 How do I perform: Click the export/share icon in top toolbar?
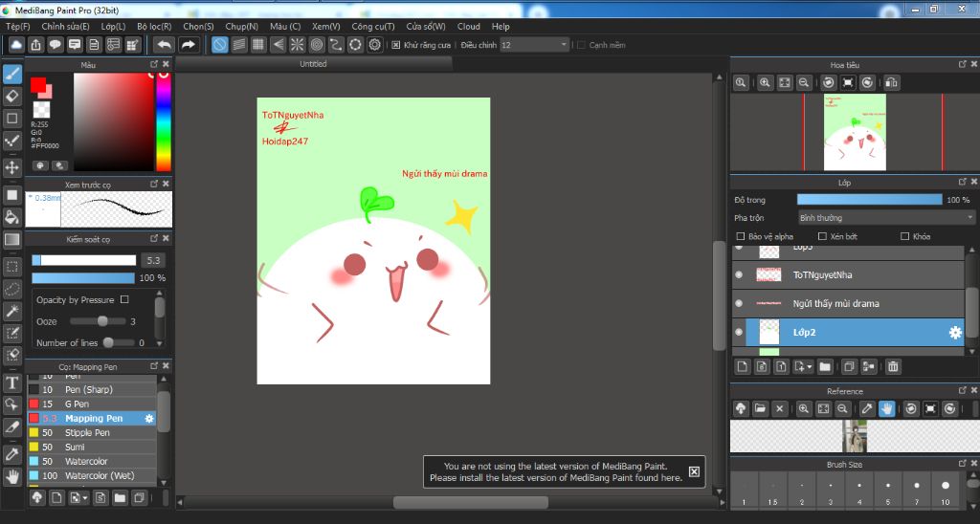coord(35,45)
